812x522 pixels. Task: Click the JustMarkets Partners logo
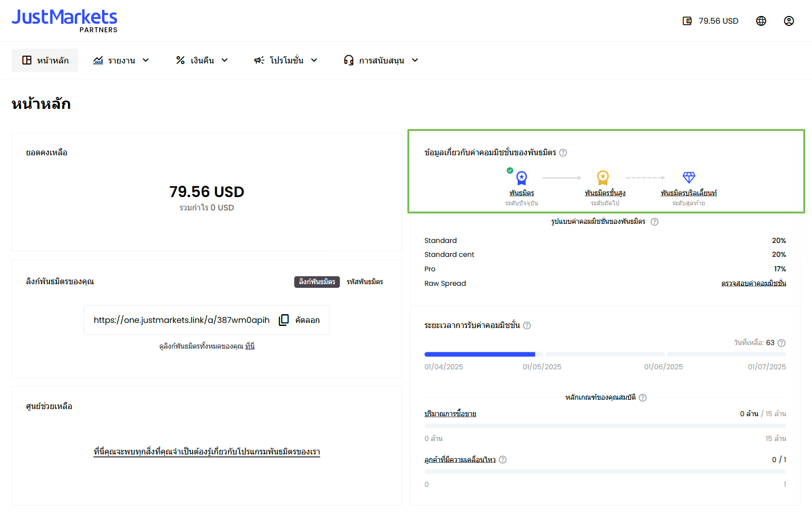(x=64, y=21)
